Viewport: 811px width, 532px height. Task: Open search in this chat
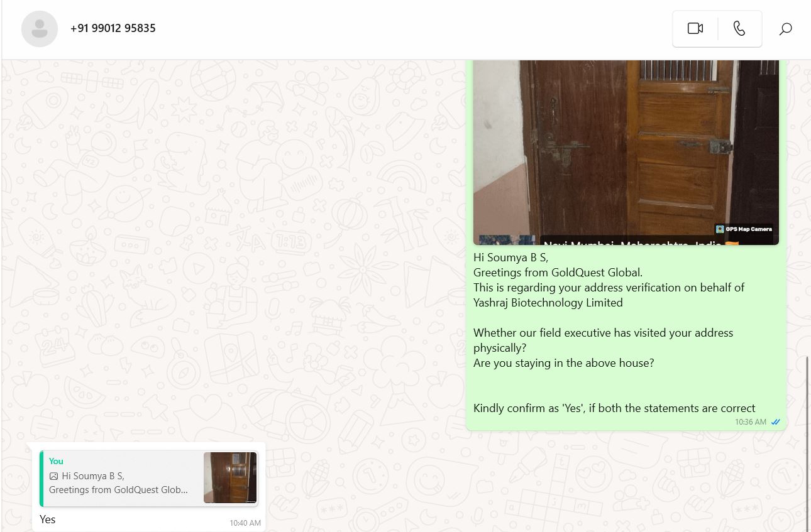[x=785, y=29]
